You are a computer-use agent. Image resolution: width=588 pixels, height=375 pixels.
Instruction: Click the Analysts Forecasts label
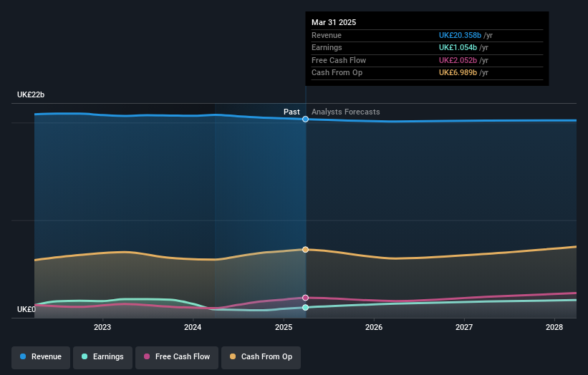click(x=346, y=112)
